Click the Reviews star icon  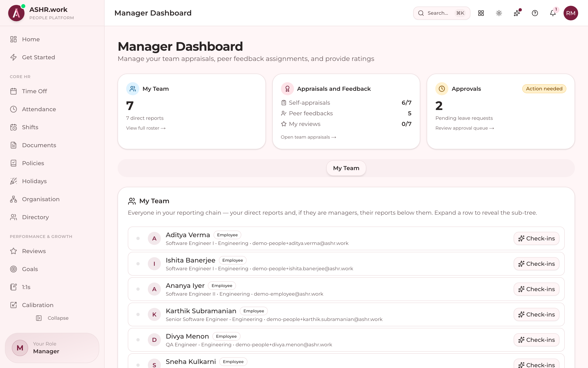14,251
